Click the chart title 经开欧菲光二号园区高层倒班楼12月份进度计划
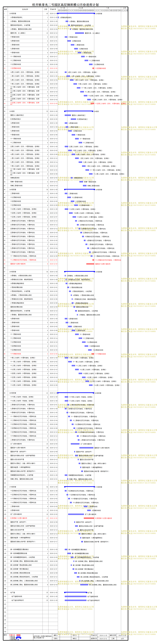Viewport: 157px width, 644px height. pos(65,5)
